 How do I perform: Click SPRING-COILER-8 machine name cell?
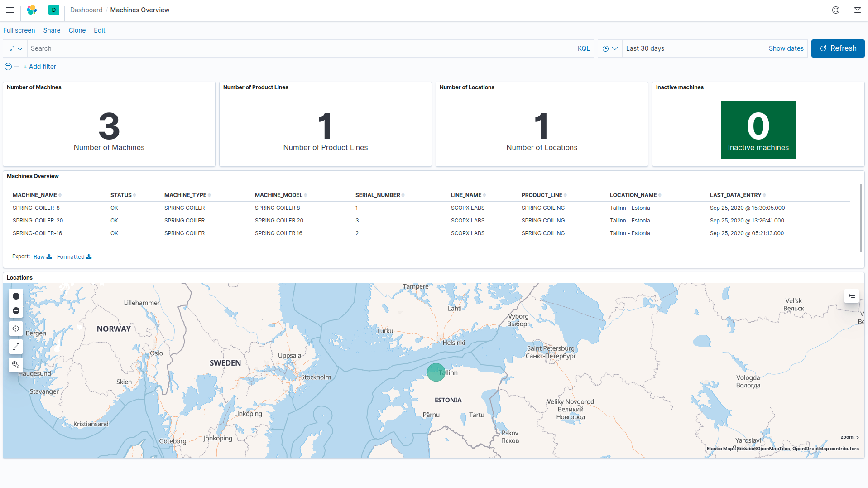[x=36, y=208]
